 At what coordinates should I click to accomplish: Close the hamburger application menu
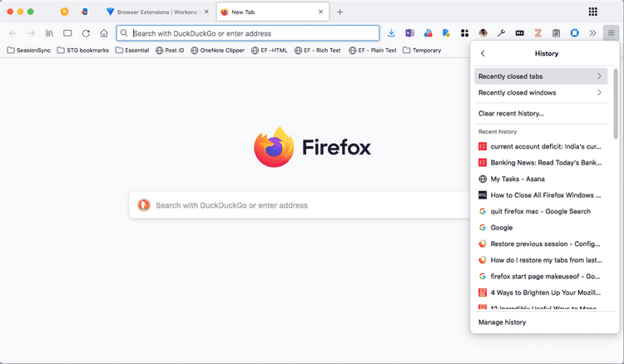point(611,33)
